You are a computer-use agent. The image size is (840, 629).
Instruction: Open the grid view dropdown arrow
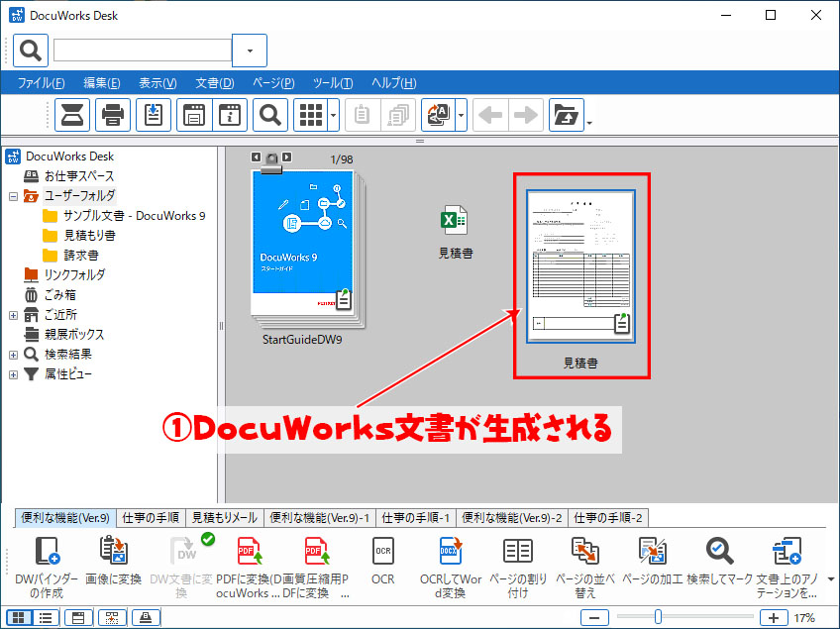(x=333, y=115)
